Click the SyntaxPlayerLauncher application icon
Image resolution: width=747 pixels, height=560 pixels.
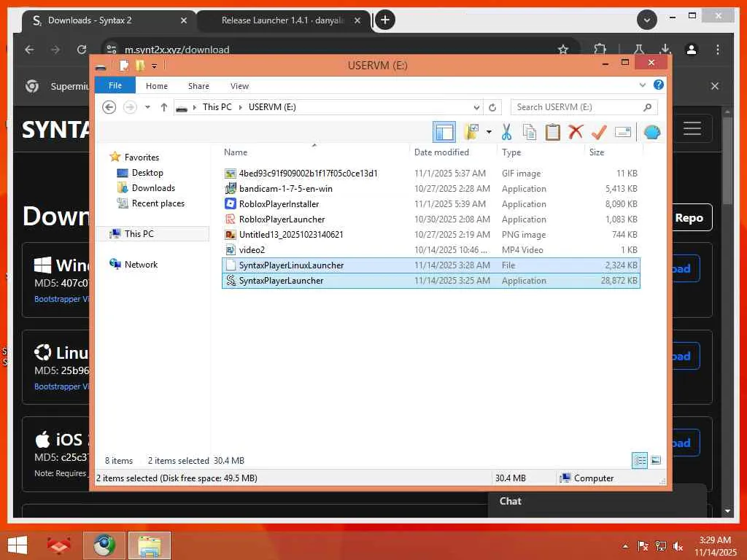231,281
